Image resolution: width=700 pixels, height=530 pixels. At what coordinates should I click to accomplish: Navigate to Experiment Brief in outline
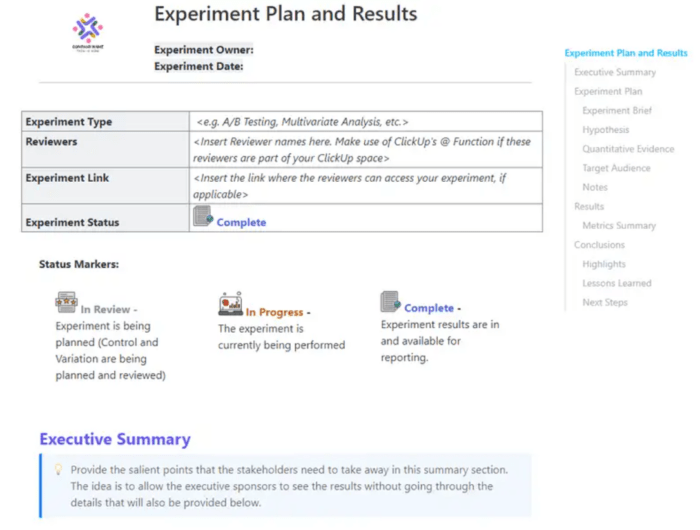click(x=617, y=111)
